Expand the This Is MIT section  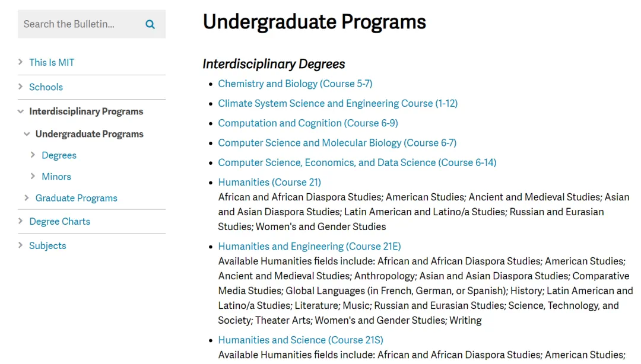(20, 62)
